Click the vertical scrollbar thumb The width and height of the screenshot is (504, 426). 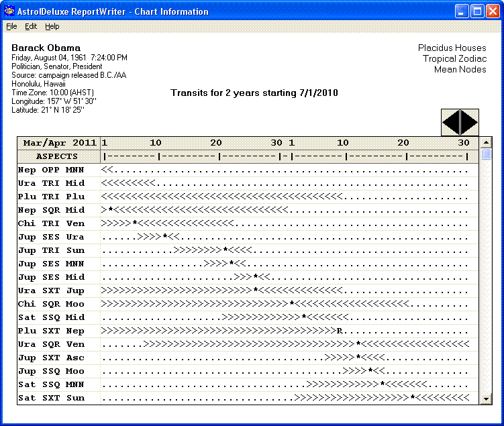point(487,154)
